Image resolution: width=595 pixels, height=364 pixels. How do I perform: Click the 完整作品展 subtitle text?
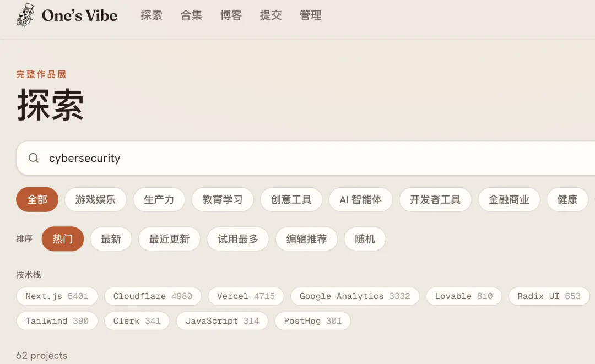coord(41,74)
